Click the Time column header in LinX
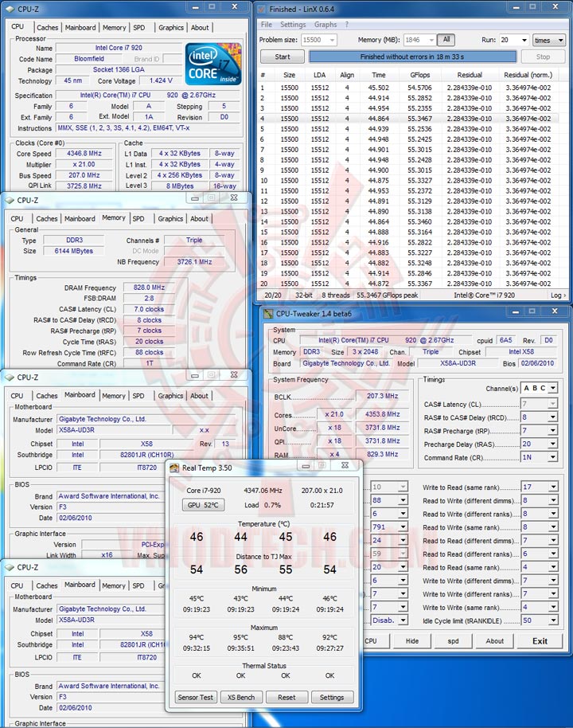Image resolution: width=573 pixels, height=728 pixels. 379,75
